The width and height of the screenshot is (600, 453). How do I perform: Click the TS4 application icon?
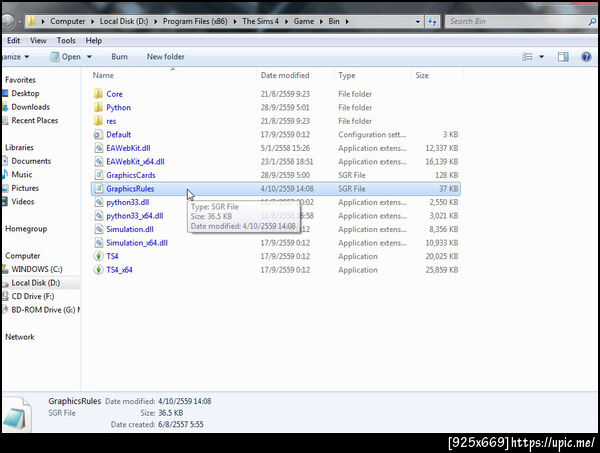[98, 256]
